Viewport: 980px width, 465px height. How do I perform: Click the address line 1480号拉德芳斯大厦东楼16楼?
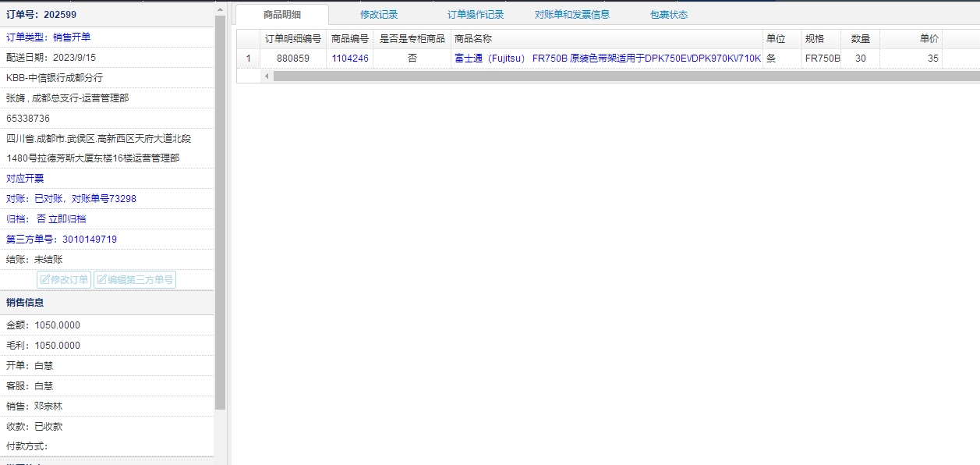coord(93,158)
